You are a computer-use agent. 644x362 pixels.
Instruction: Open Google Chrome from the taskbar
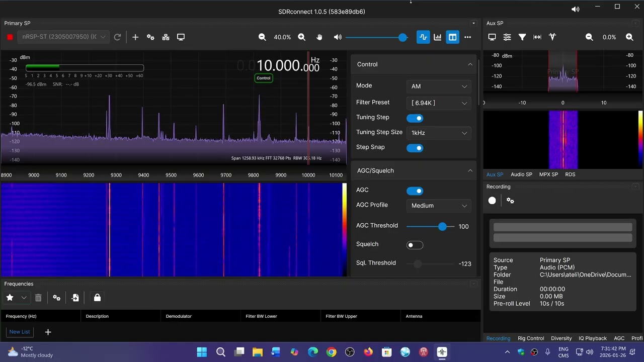click(x=331, y=352)
